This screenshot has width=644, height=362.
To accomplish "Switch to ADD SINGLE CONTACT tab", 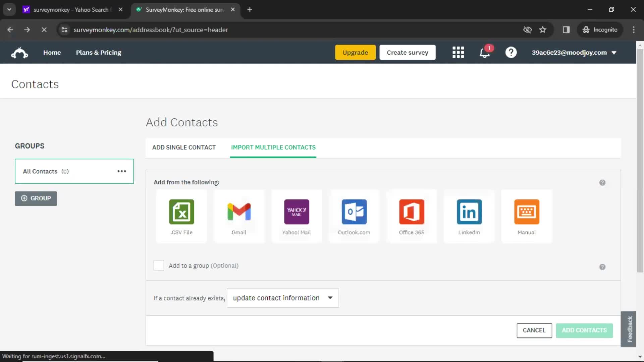I will click(x=184, y=147).
